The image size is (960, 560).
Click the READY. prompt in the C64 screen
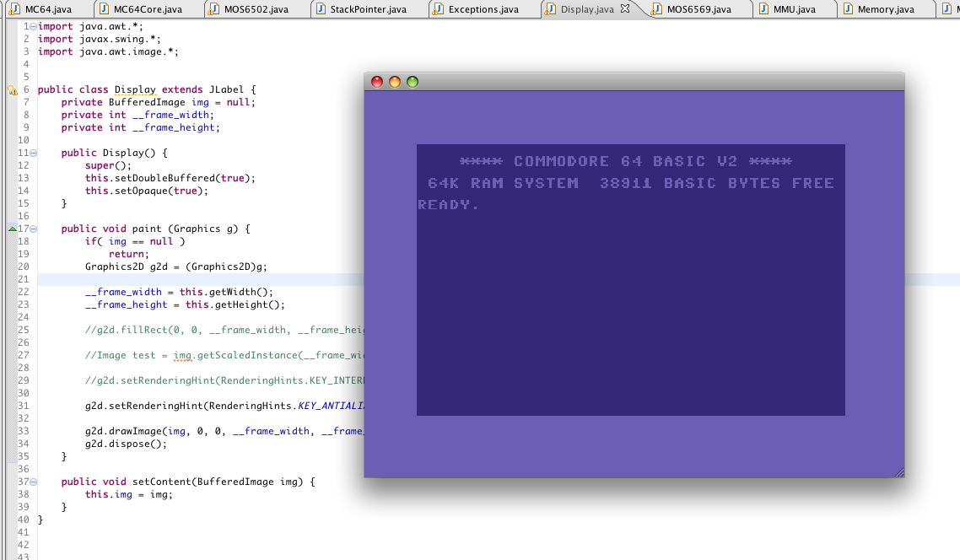448,205
